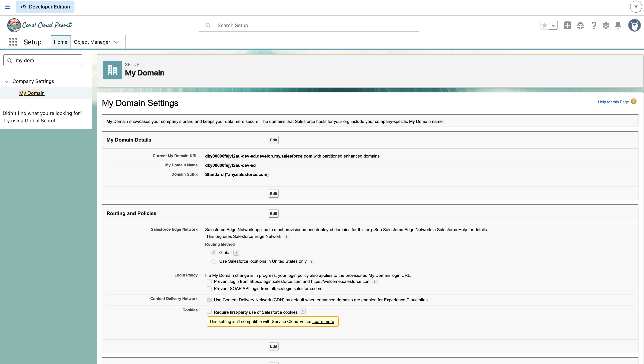Click Edit in My Domain Details header
Image resolution: width=644 pixels, height=364 pixels.
(x=273, y=140)
